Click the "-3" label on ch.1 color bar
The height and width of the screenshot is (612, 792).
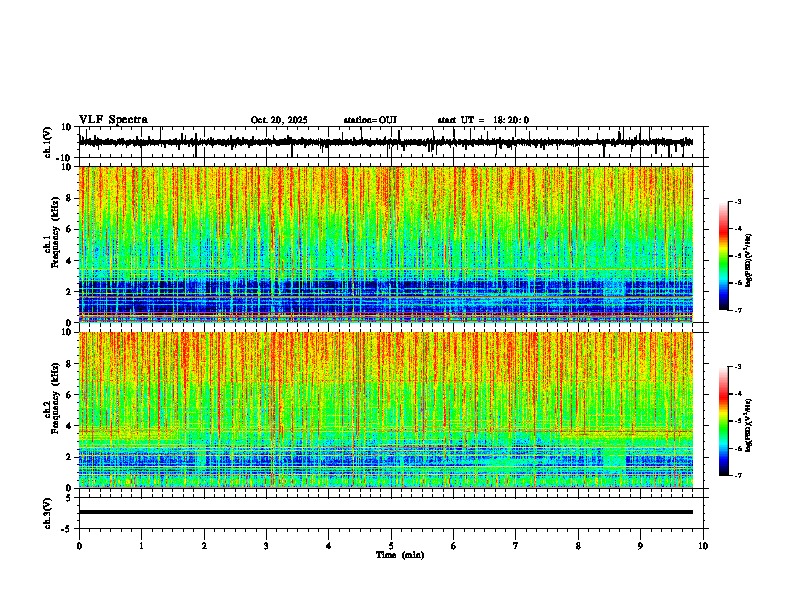[737, 202]
